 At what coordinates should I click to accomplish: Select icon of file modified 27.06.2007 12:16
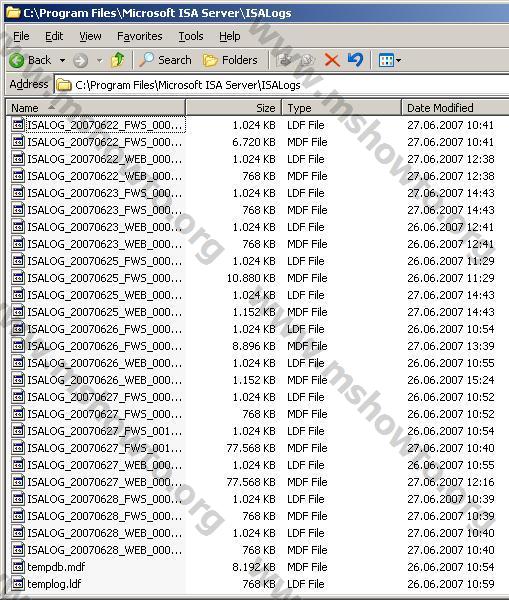18,482
